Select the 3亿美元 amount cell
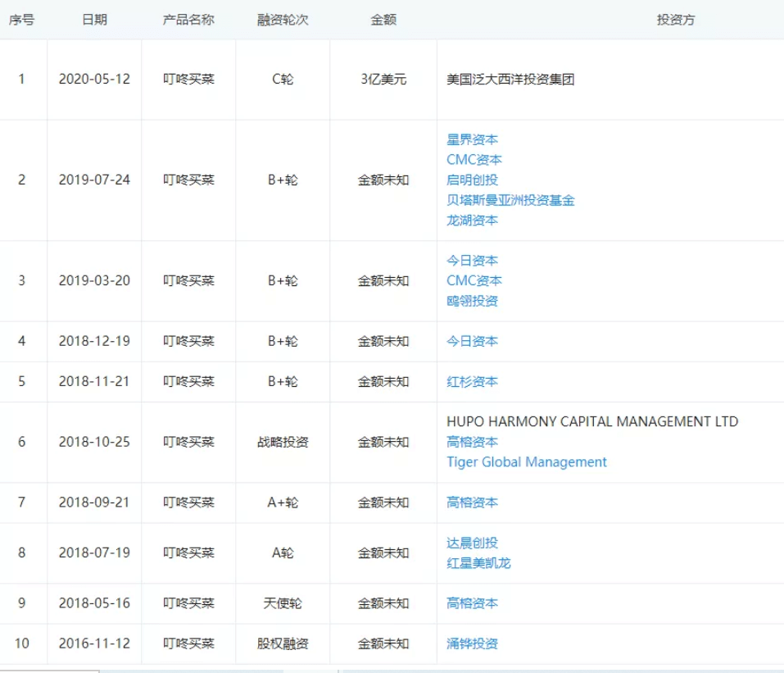Viewport: 784px width, 673px height. click(383, 80)
